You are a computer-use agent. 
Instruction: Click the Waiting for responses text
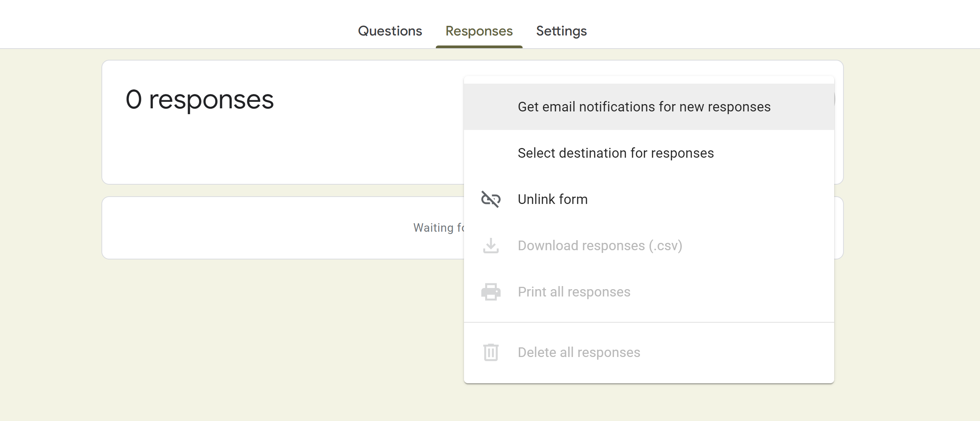(x=439, y=228)
